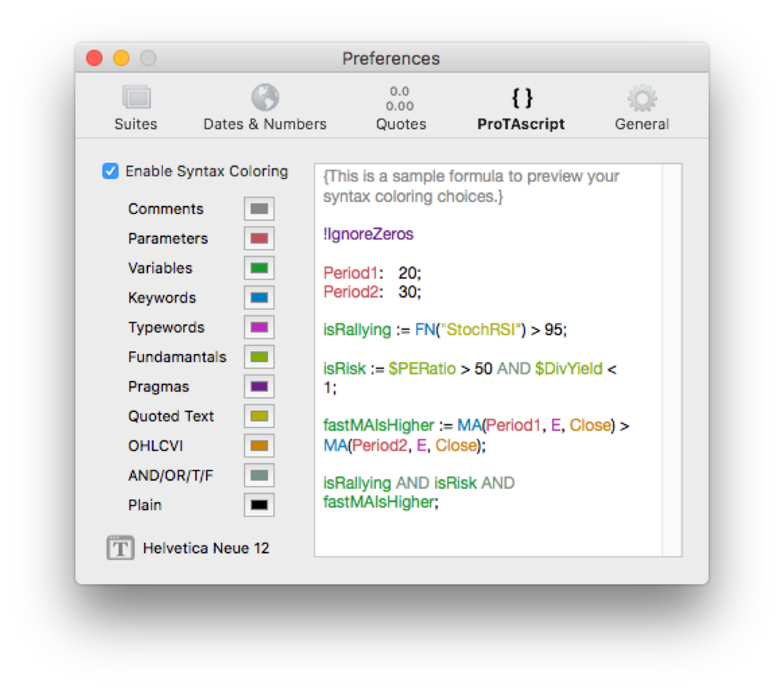The height and width of the screenshot is (692, 784).
Task: Change the Fundamantals color
Action: point(259,357)
